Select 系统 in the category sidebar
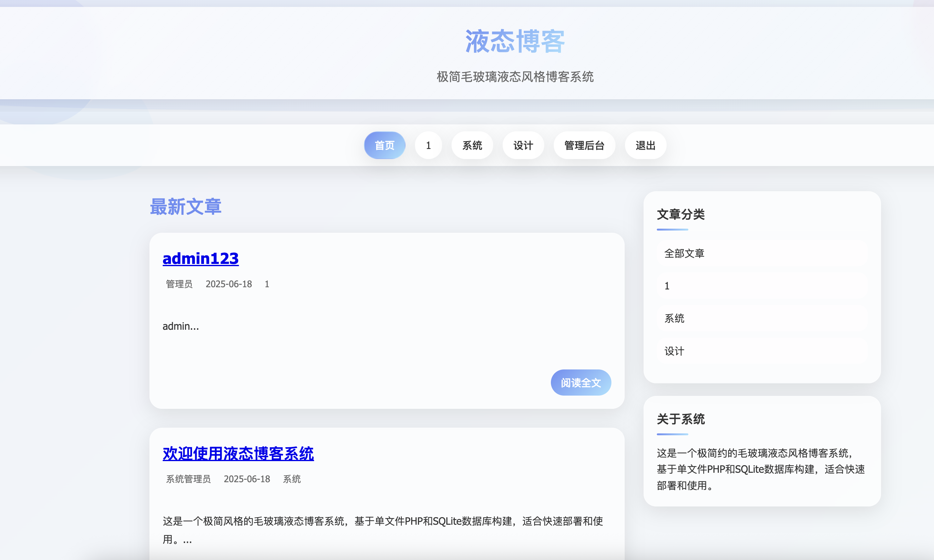This screenshot has height=560, width=934. (x=674, y=318)
